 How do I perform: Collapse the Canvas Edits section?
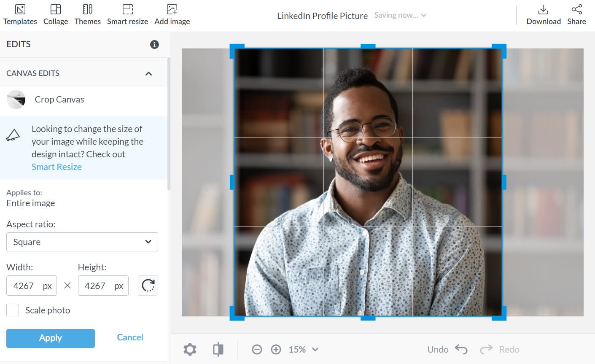pos(148,73)
